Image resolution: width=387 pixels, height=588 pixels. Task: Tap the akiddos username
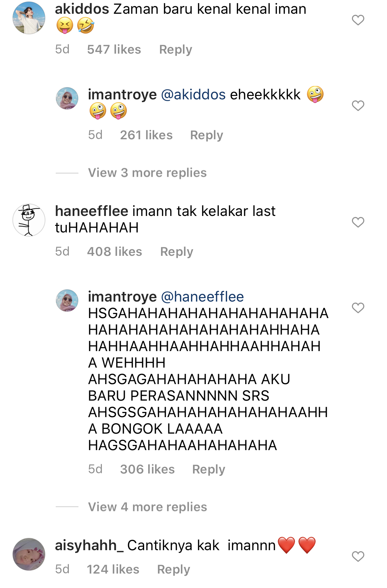[x=82, y=9]
